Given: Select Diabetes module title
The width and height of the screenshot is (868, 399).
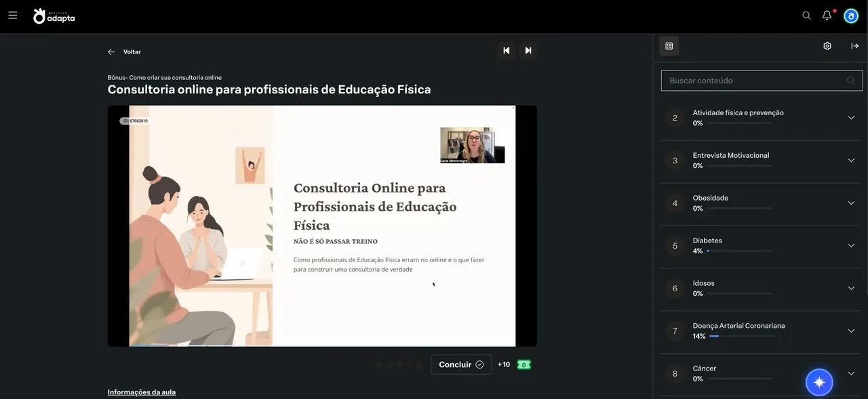Looking at the screenshot, I should pos(707,240).
